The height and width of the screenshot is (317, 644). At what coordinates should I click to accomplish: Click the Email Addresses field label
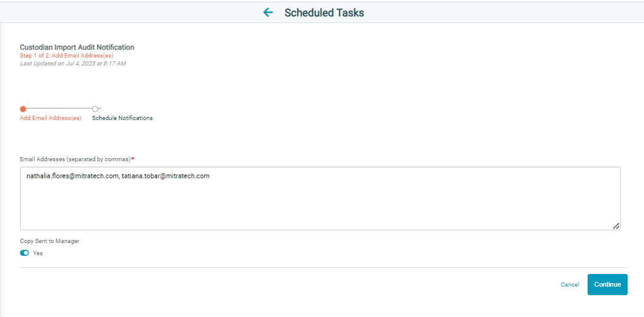75,159
